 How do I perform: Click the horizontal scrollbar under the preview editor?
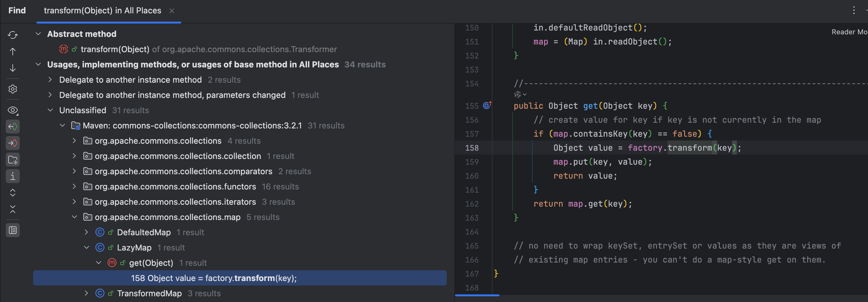pos(477,295)
